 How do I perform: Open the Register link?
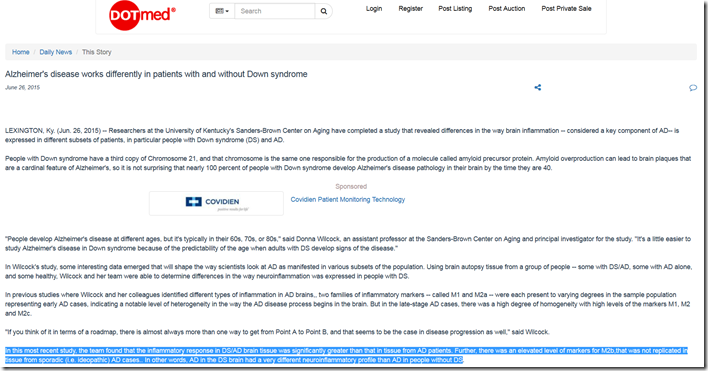[410, 9]
